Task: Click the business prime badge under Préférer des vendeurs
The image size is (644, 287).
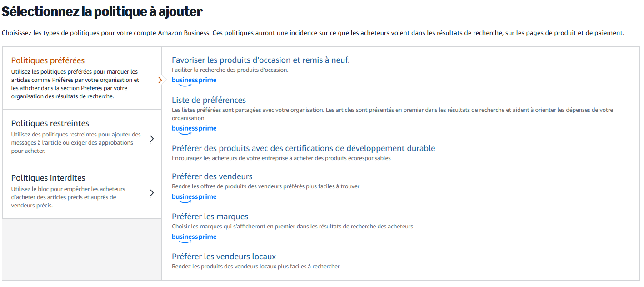Action: [x=194, y=196]
